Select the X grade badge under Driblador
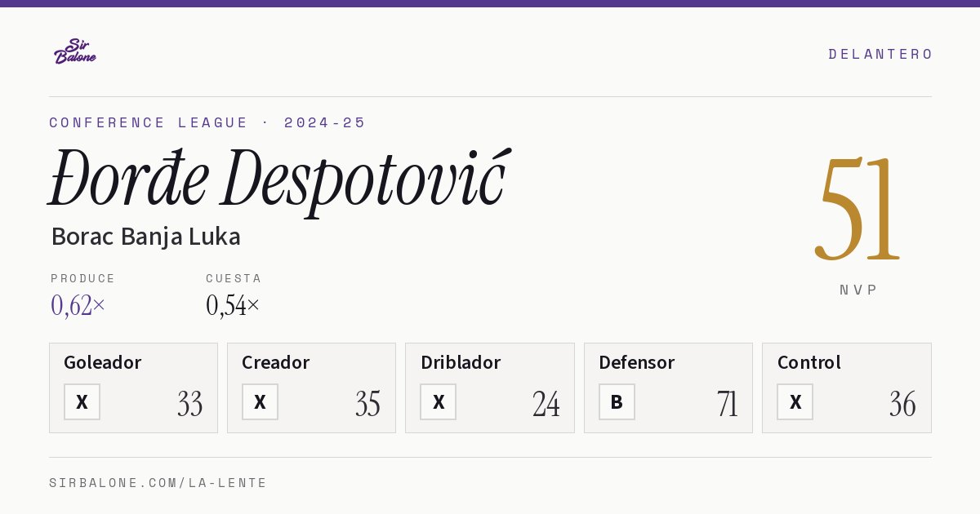This screenshot has width=980, height=514. click(x=439, y=402)
